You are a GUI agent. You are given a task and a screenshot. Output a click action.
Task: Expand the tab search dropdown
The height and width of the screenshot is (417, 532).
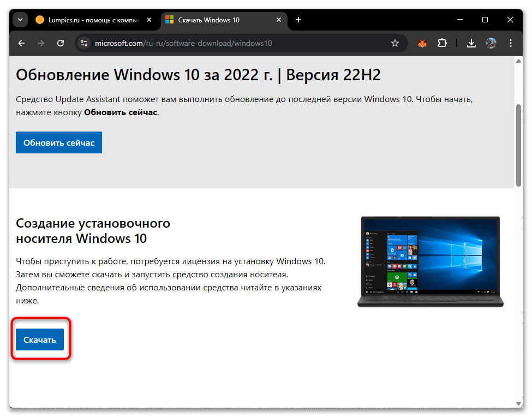(x=20, y=20)
